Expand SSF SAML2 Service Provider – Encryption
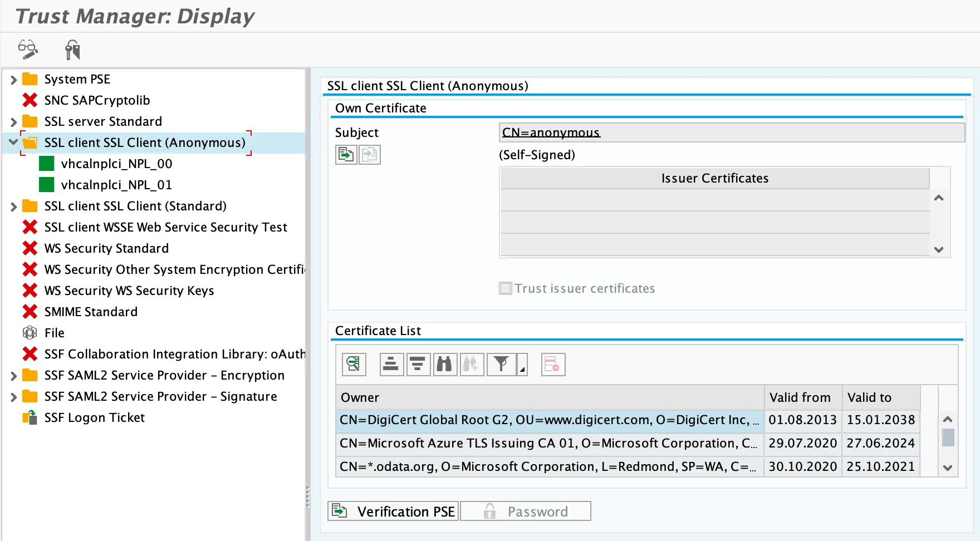 [x=13, y=376]
